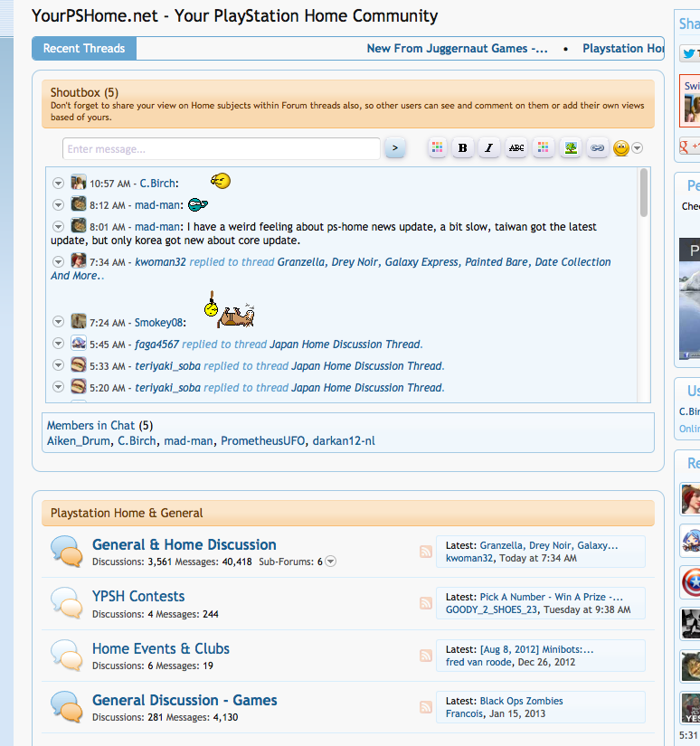This screenshot has width=700, height=746.
Task: Click teriyaki_soba avatar in 5:20 AM shout
Action: click(x=79, y=386)
